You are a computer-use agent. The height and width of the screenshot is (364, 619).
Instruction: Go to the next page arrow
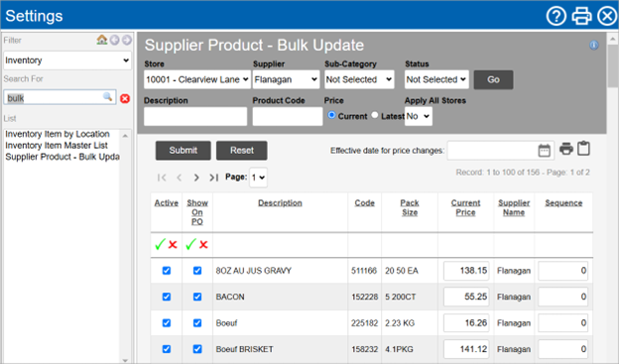click(x=196, y=178)
